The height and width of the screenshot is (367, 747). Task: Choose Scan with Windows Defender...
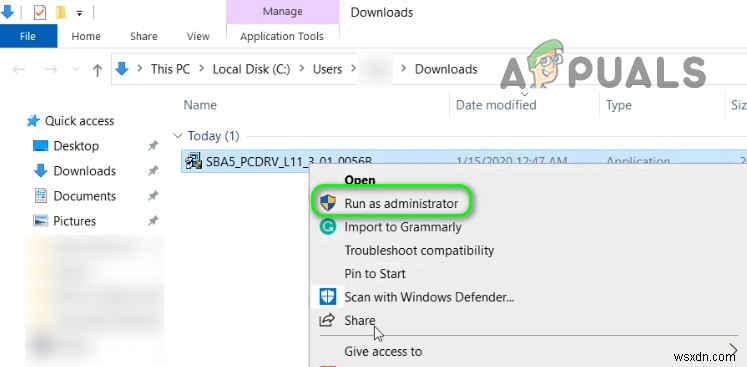pos(429,297)
